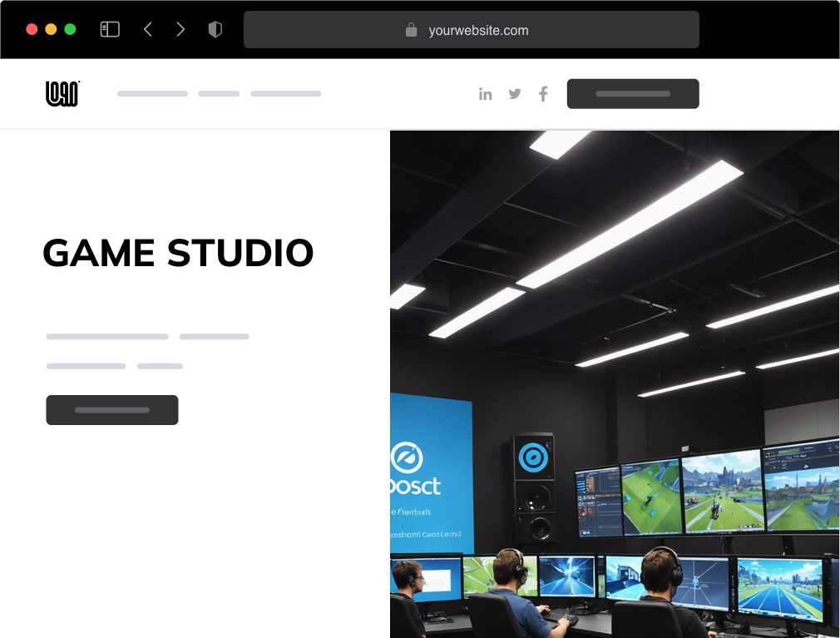Click the forward navigation arrow
This screenshot has height=638, width=840.
pos(180,28)
